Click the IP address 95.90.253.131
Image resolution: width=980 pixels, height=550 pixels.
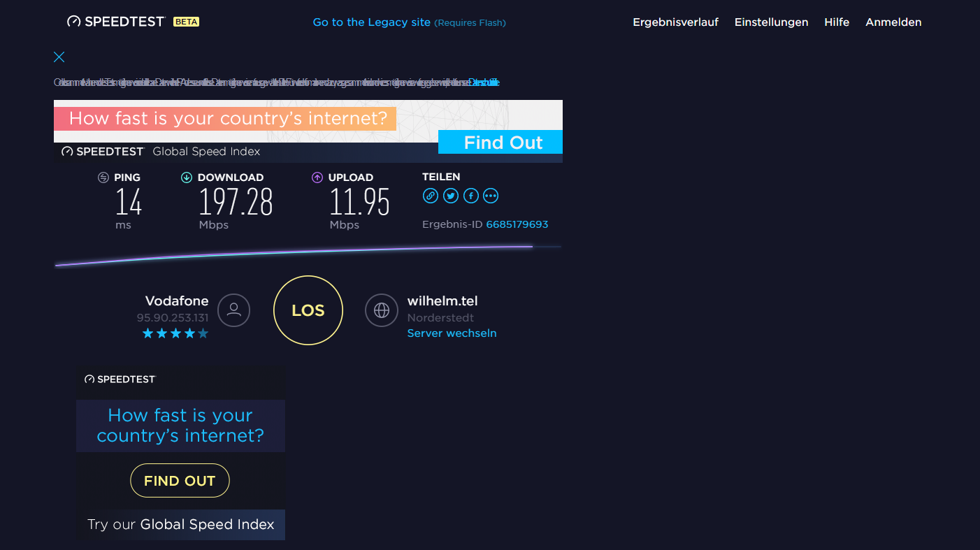click(173, 318)
